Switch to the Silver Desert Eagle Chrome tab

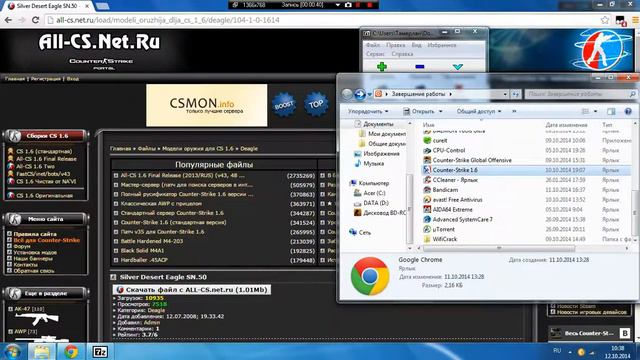[x=47, y=6]
